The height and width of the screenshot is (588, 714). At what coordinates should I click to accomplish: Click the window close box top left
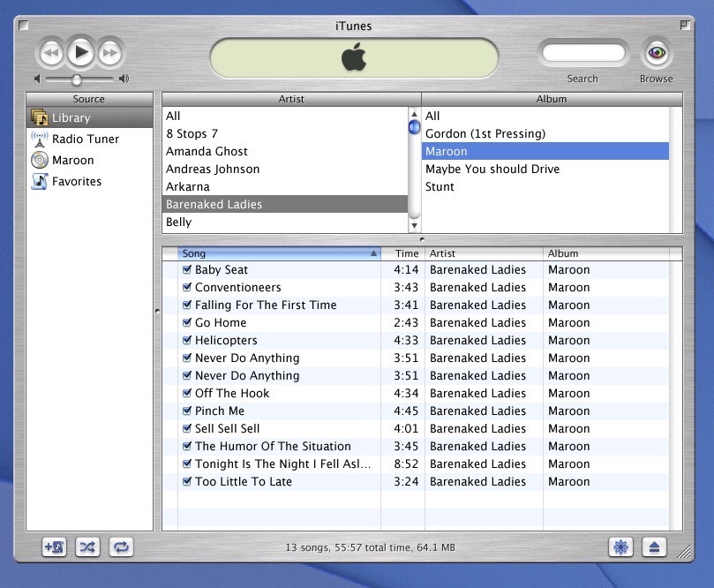(x=23, y=25)
